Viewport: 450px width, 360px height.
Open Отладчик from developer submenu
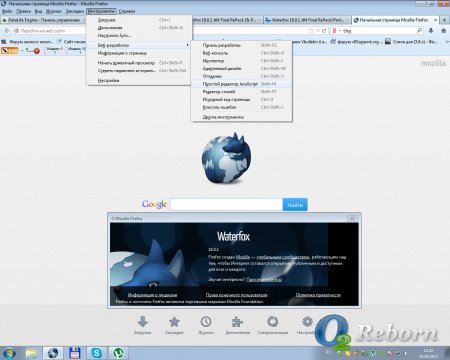(242, 76)
